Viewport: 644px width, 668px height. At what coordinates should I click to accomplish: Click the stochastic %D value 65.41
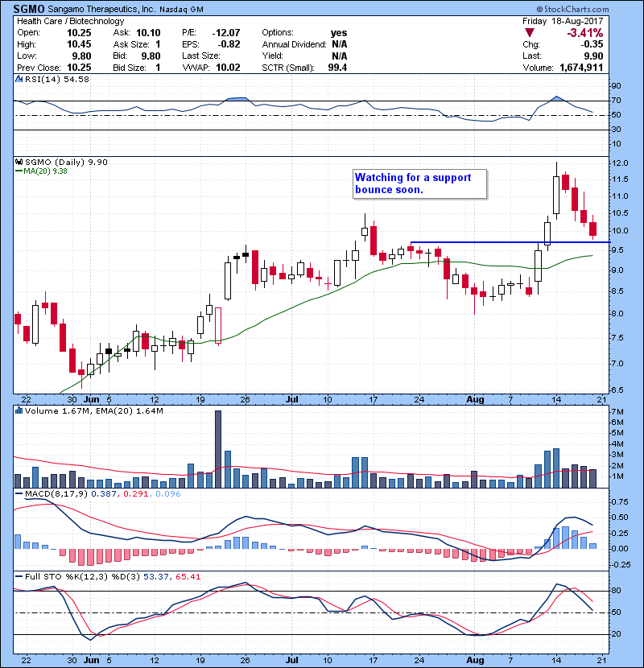tap(188, 577)
